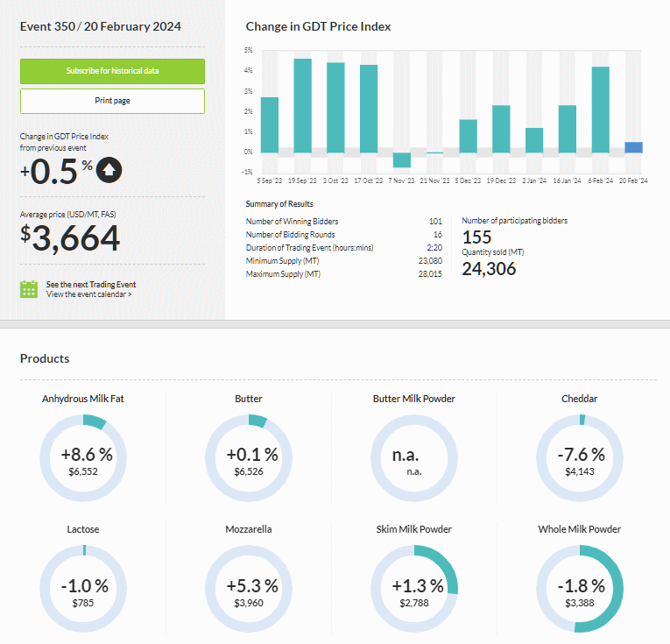Click See the next Trading Event text
670x644 pixels.
pos(91,285)
